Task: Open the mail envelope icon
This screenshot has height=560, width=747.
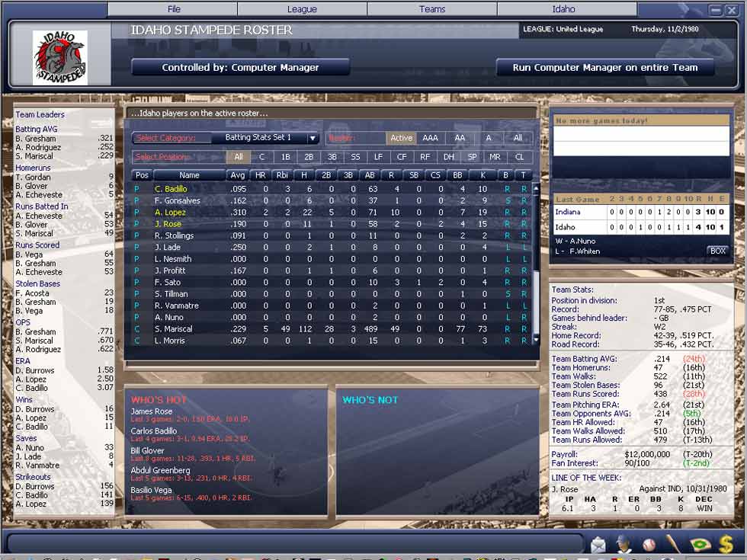Action: point(598,544)
